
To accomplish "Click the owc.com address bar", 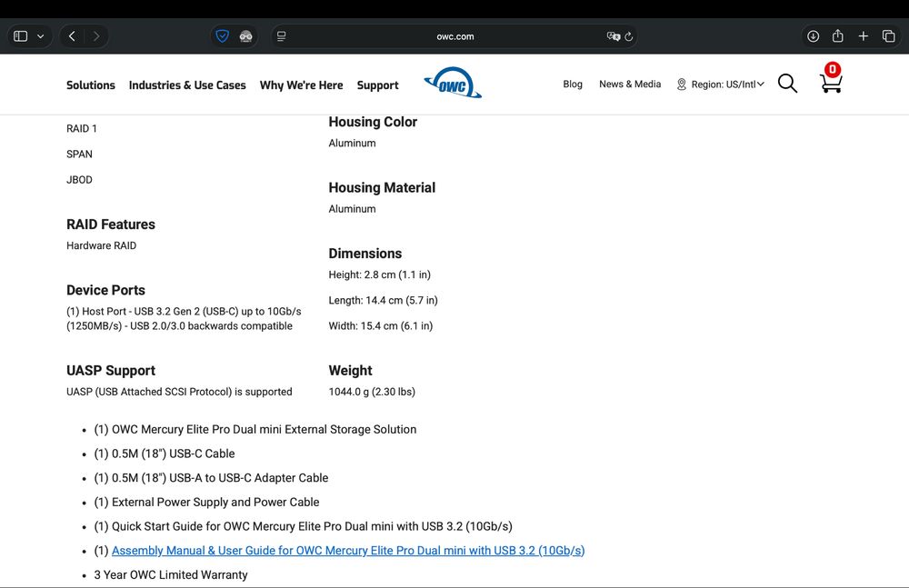I will pos(455,36).
